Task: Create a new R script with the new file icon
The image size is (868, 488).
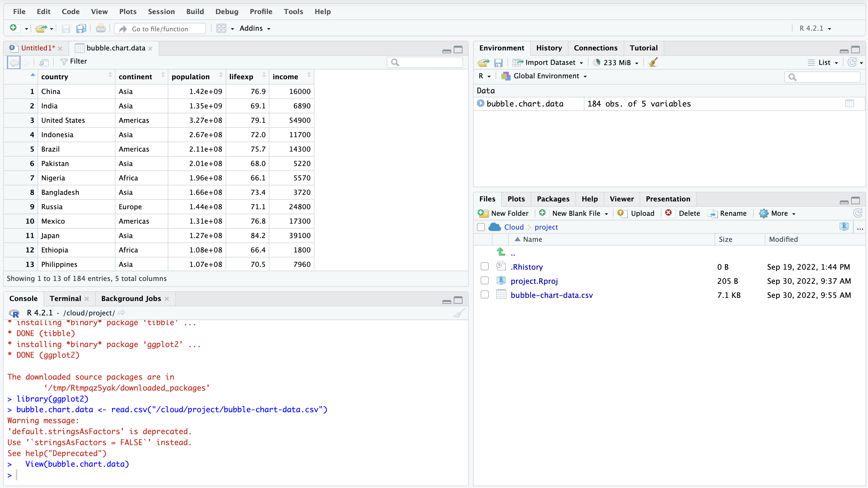Action: (13, 28)
